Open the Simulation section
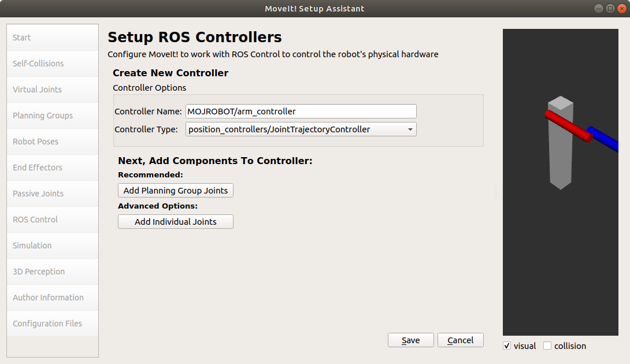This screenshot has height=364, width=630. [53, 246]
